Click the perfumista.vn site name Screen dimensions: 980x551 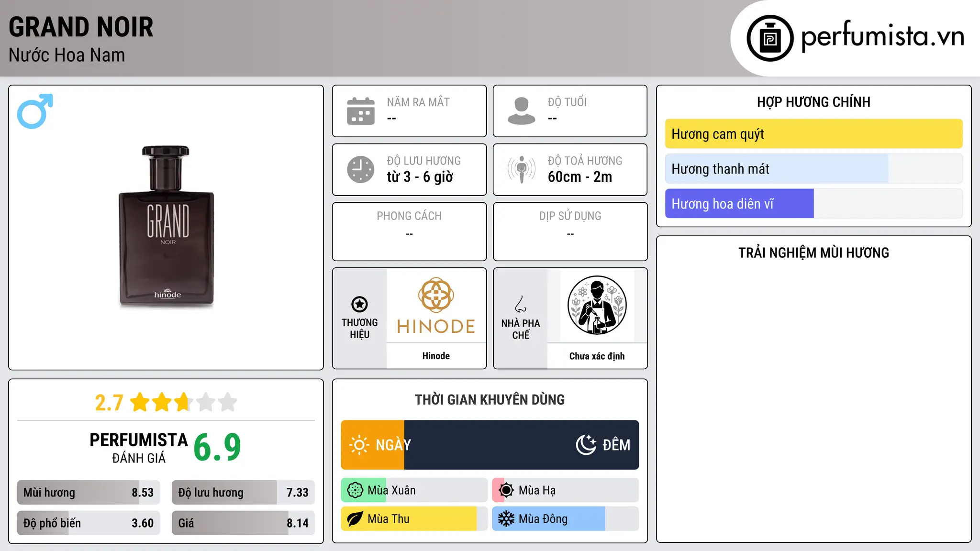point(882,36)
